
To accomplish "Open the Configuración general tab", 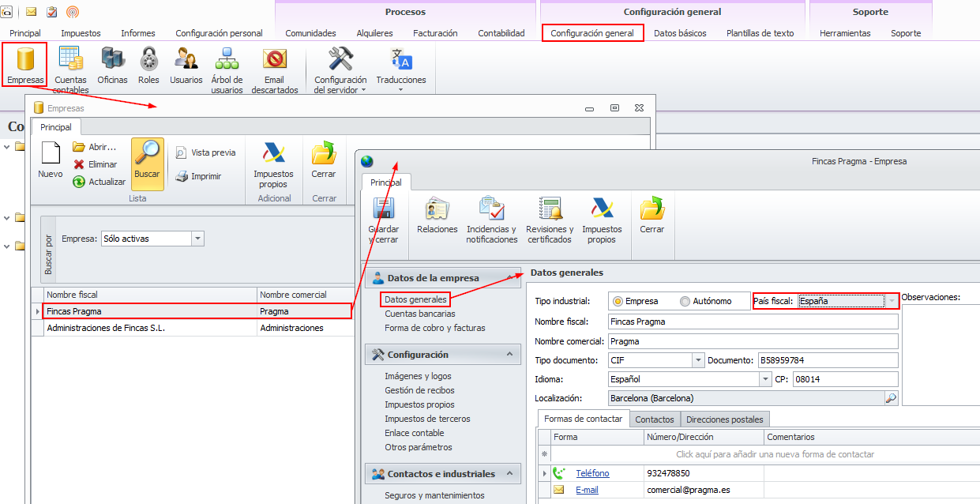I will point(592,33).
